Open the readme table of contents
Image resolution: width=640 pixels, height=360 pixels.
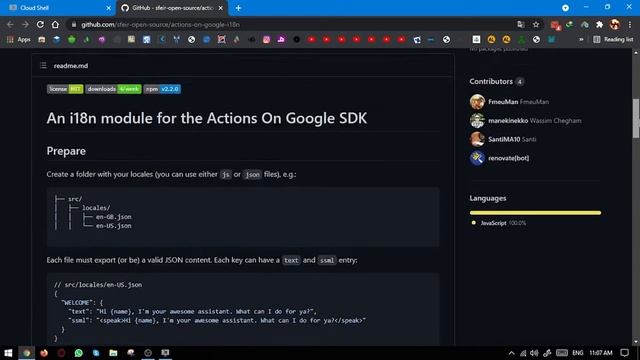point(43,65)
